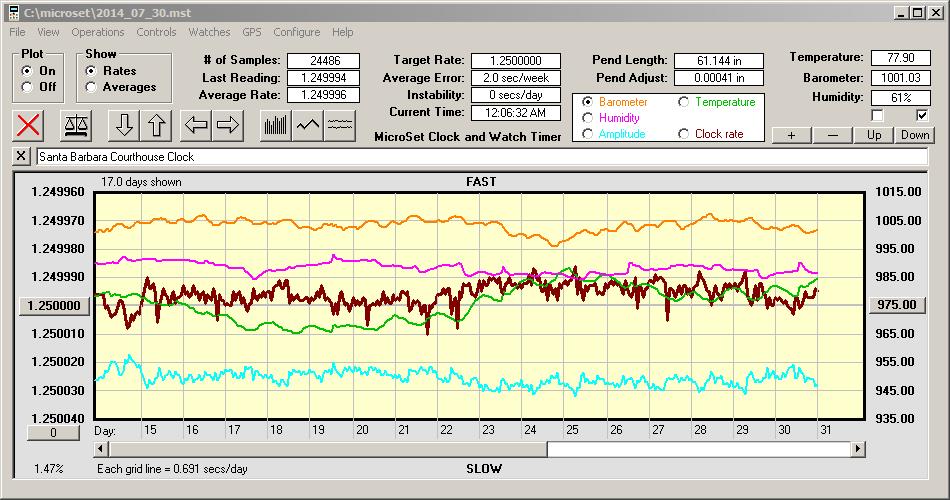Open the Operations menu

[98, 32]
